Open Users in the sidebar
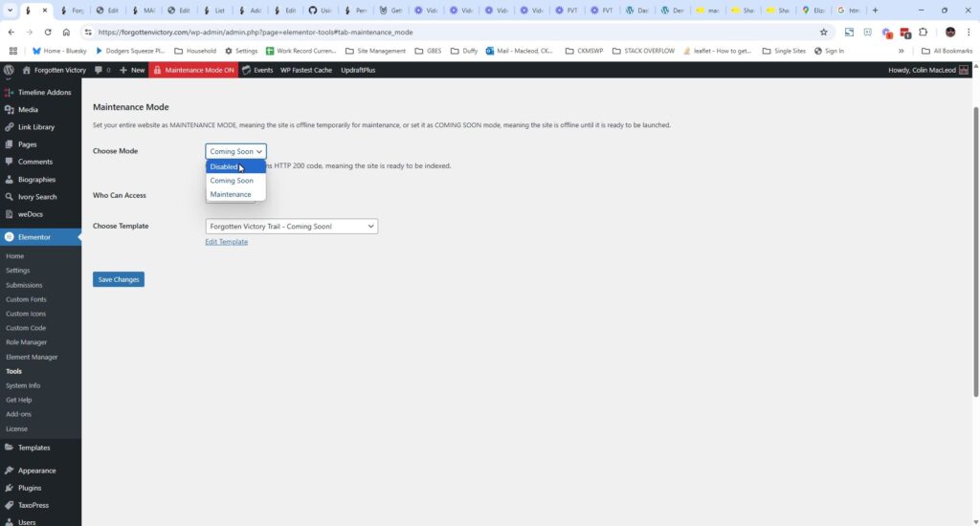Image resolution: width=980 pixels, height=526 pixels. [x=40, y=521]
